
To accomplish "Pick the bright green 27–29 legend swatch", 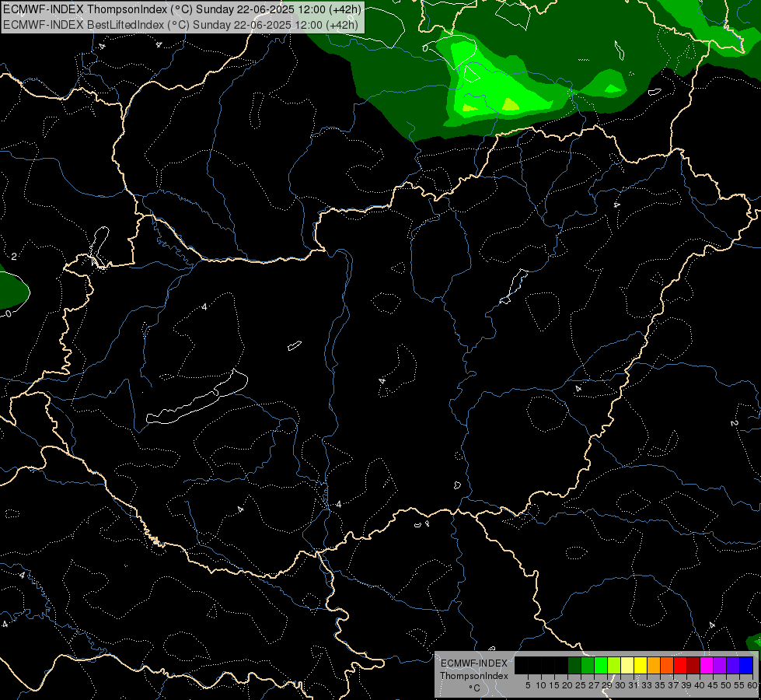I will click(601, 665).
